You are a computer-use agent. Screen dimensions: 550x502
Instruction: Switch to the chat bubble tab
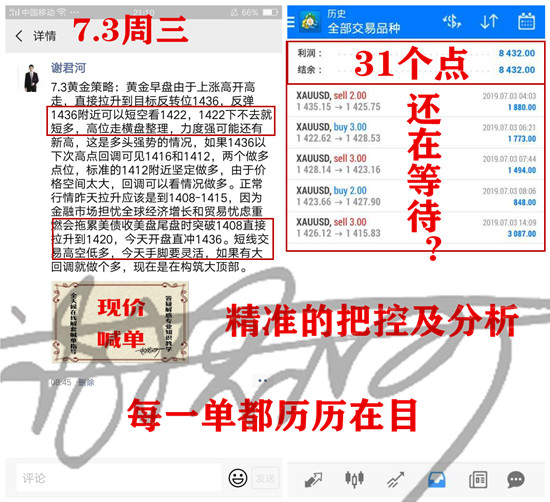pos(516,479)
